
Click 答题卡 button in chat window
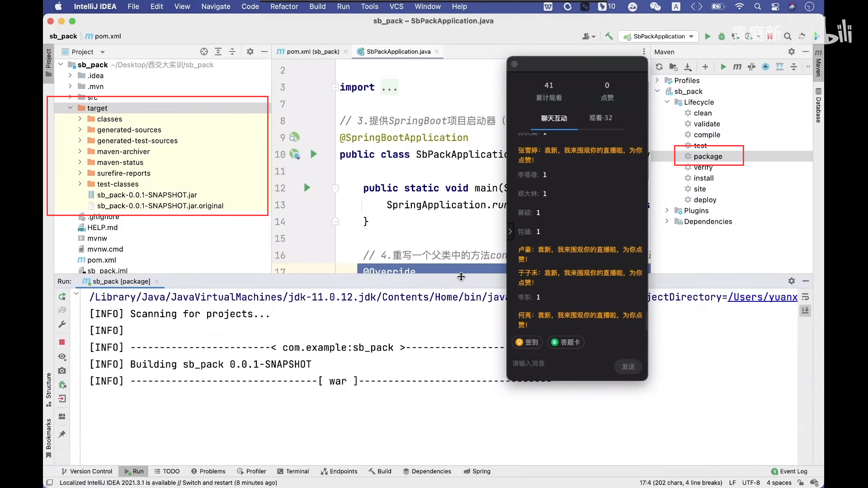point(566,343)
